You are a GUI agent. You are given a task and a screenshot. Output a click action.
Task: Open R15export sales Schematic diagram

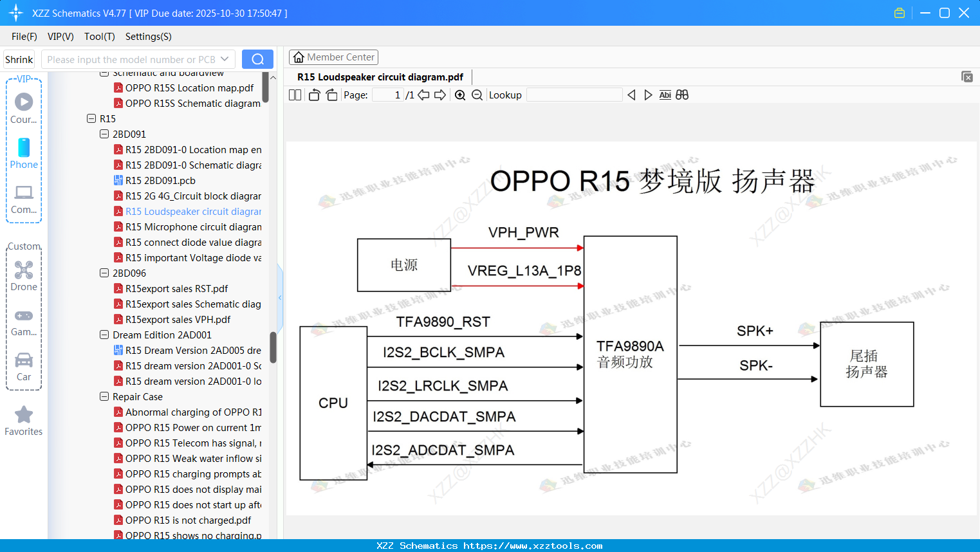(188, 304)
